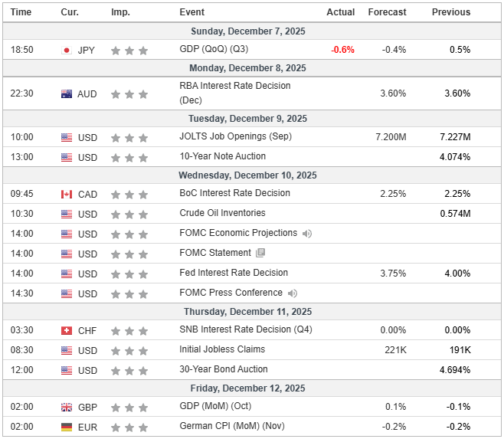Click the 4.694% previous value
Screen dimensions: 504x439
point(455,370)
